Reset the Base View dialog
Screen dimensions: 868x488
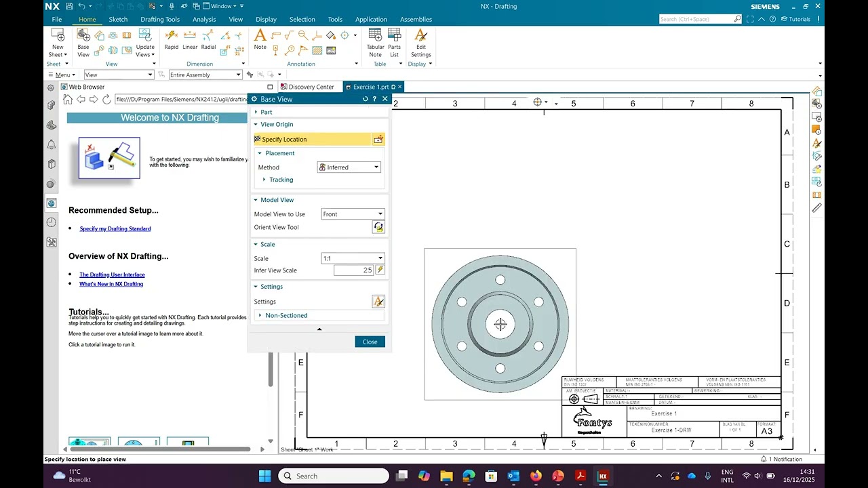pyautogui.click(x=365, y=99)
